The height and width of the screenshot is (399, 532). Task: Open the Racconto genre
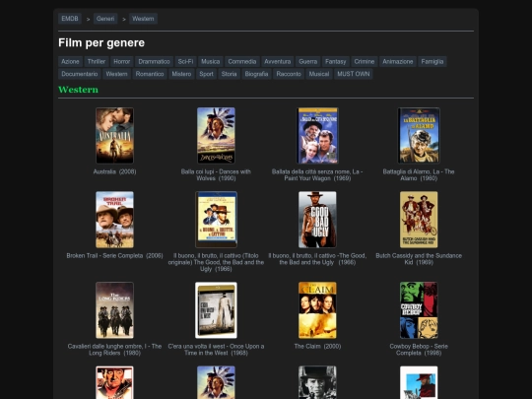point(289,74)
